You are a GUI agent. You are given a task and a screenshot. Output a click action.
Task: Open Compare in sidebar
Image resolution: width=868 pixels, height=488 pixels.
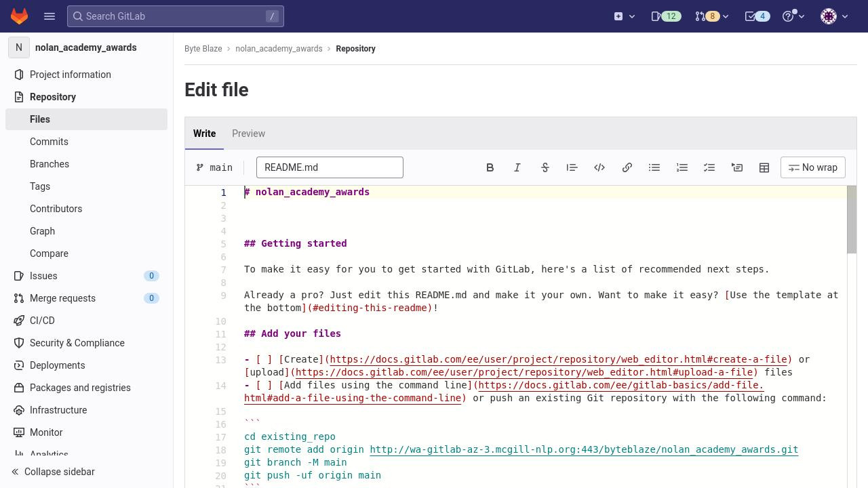86,253
